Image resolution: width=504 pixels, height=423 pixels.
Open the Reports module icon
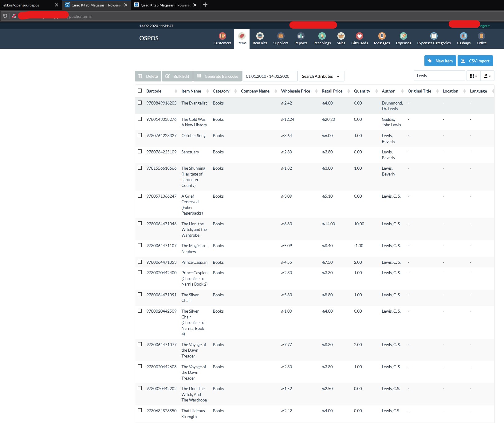click(301, 36)
